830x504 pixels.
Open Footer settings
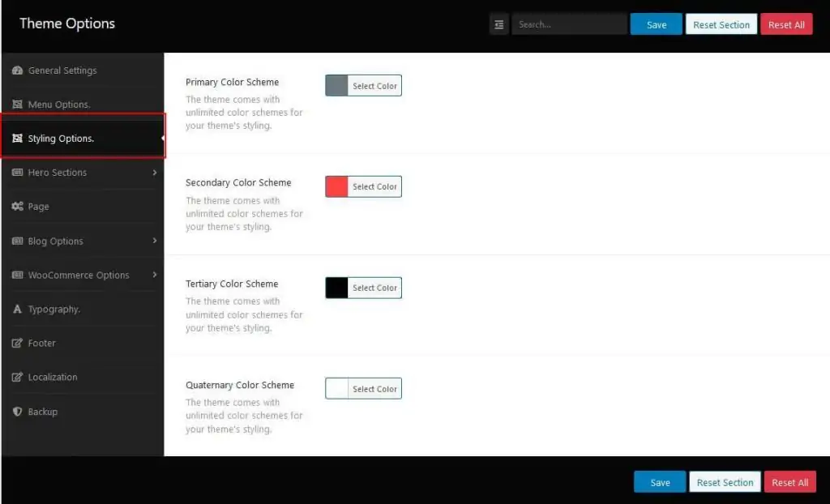pos(83,343)
